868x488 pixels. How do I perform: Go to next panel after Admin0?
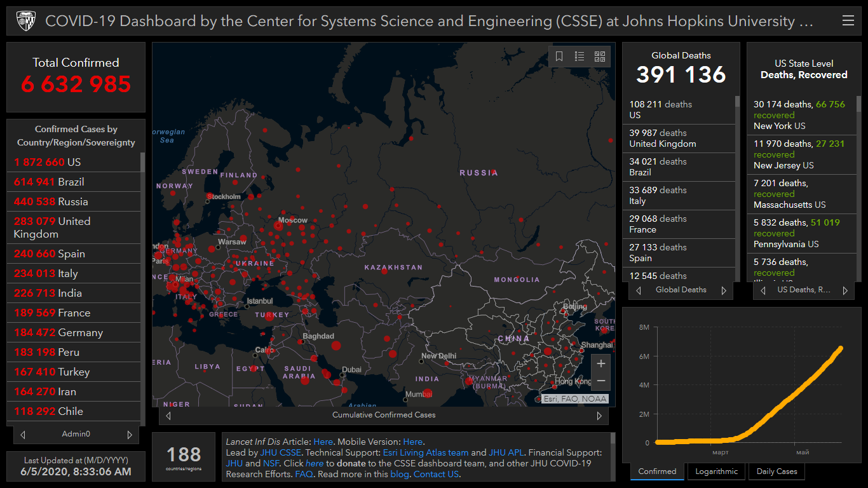(x=130, y=435)
